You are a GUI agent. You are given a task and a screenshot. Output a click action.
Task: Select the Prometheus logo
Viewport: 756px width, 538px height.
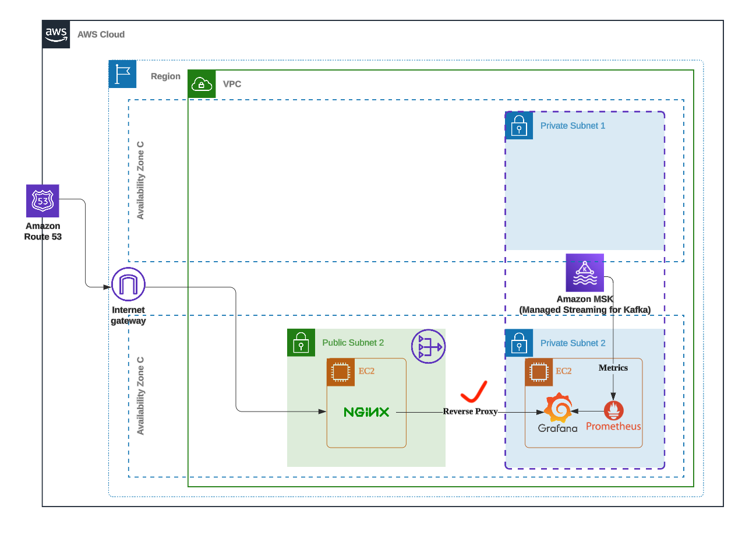[613, 410]
